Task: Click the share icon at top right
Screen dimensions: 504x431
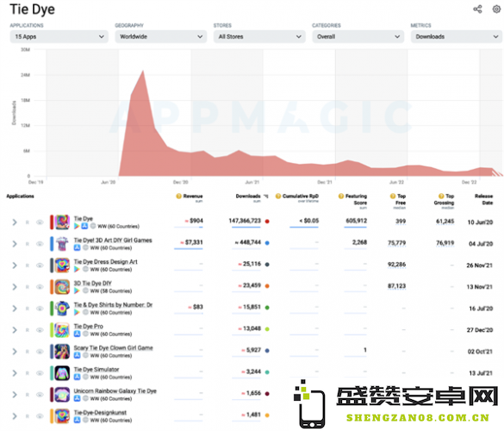Action: 477,9
